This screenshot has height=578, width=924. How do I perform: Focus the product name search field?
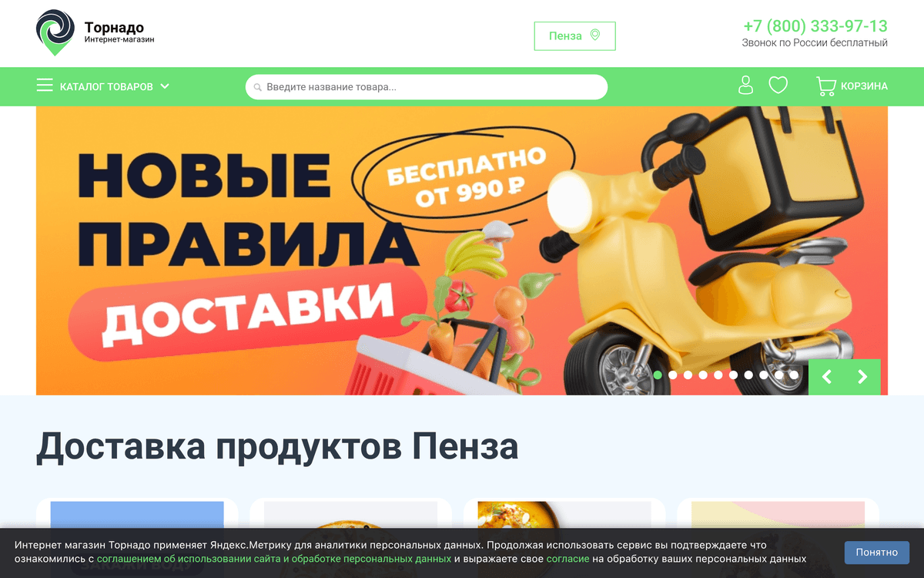pos(427,87)
